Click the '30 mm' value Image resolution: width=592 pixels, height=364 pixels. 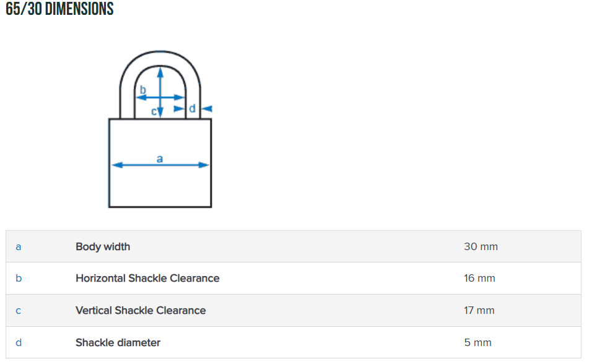(481, 246)
